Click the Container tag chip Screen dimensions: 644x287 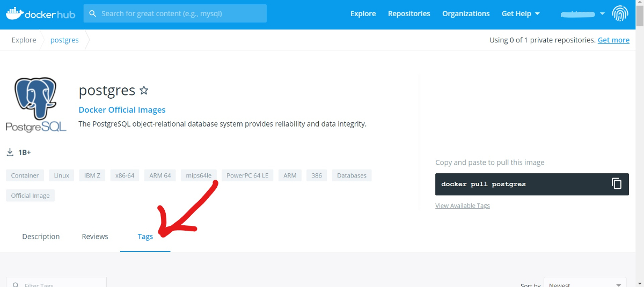point(25,175)
